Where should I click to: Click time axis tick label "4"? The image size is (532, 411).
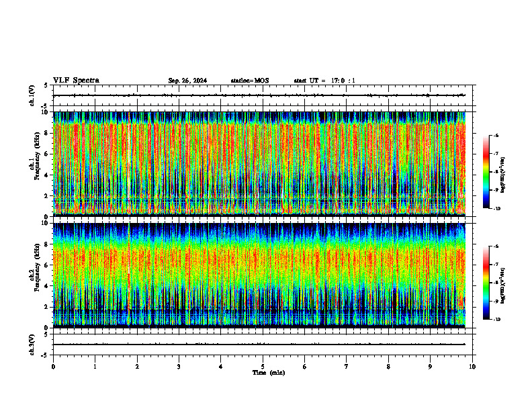[x=221, y=367]
